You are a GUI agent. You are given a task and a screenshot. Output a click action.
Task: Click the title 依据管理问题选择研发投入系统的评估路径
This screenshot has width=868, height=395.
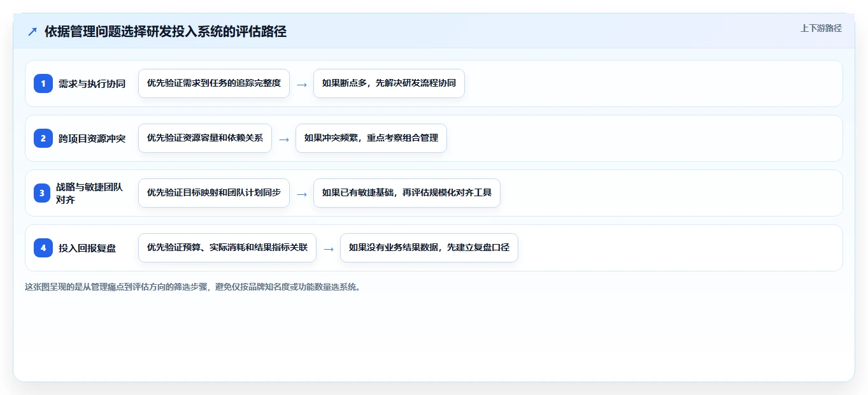(x=166, y=32)
